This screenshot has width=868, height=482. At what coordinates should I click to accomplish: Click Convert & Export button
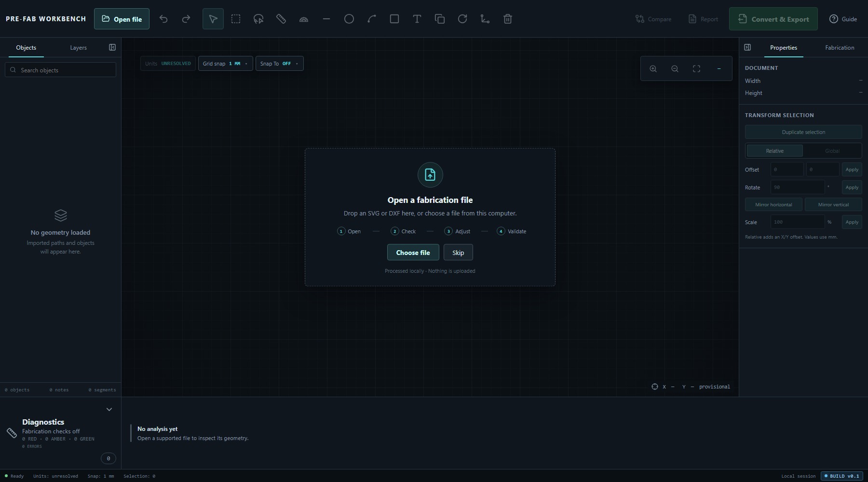(x=773, y=19)
